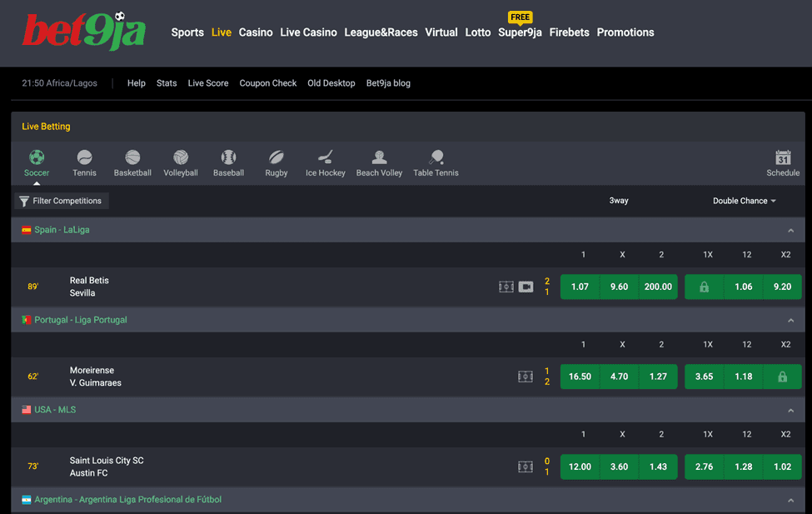Click locked X2 odds for Moreirense match
This screenshot has width=812, height=514.
[783, 377]
